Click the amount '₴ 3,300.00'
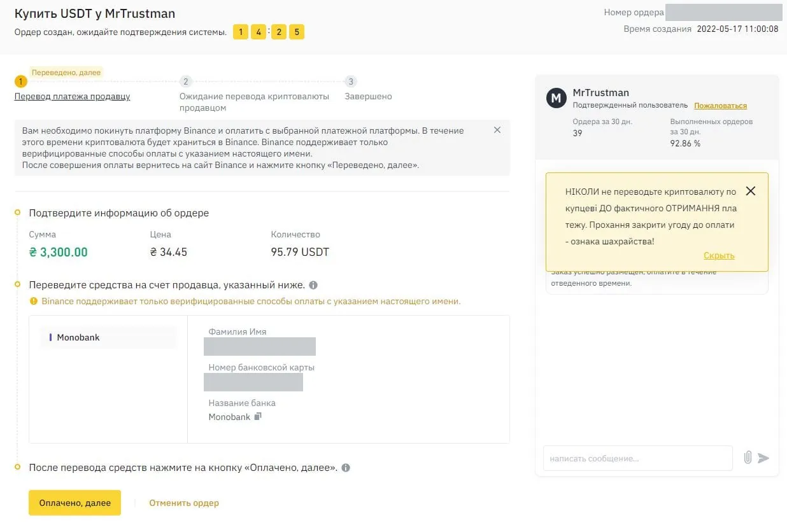The height and width of the screenshot is (532, 787). pyautogui.click(x=59, y=252)
